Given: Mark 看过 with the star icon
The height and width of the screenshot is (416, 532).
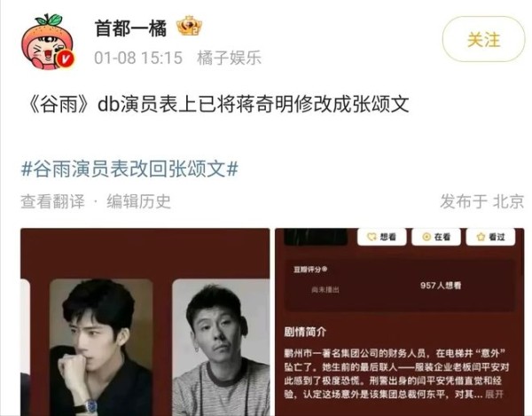Looking at the screenshot, I should [490, 237].
